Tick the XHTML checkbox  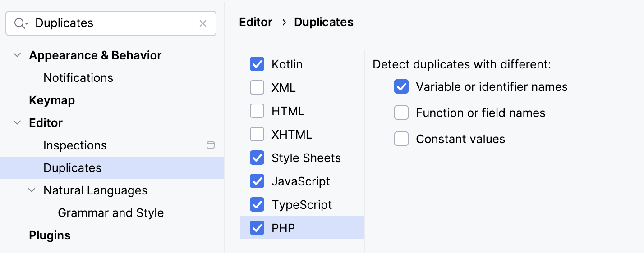pyautogui.click(x=257, y=135)
